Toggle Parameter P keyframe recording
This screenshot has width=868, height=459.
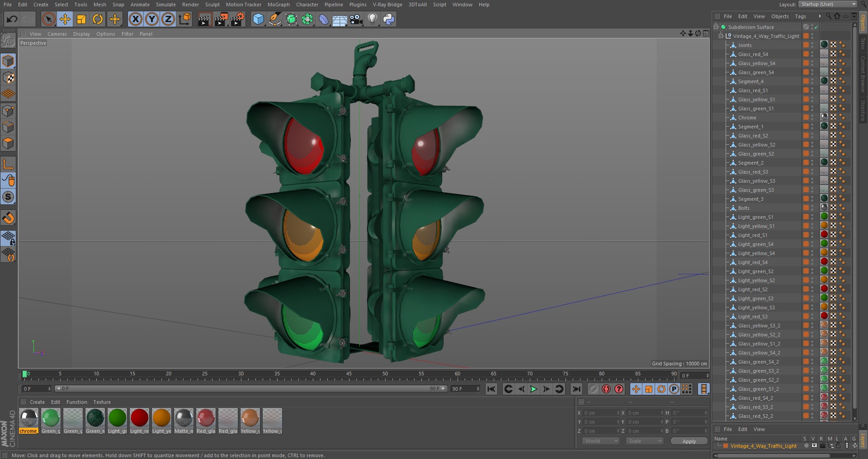coord(674,389)
